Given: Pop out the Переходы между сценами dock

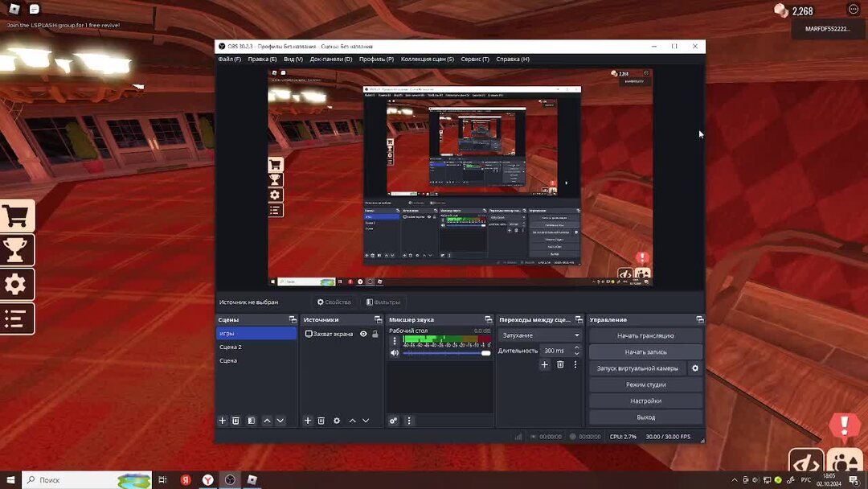Looking at the screenshot, I should tap(579, 319).
